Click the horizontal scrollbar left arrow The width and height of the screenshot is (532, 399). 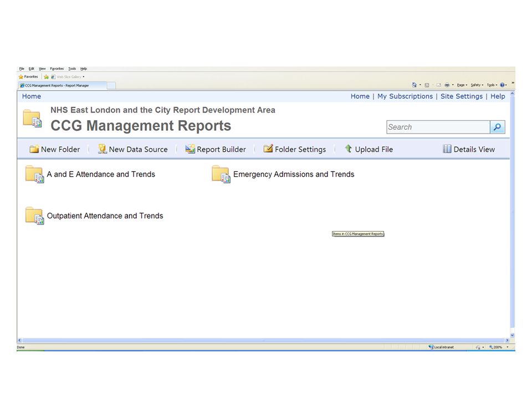pos(19,340)
